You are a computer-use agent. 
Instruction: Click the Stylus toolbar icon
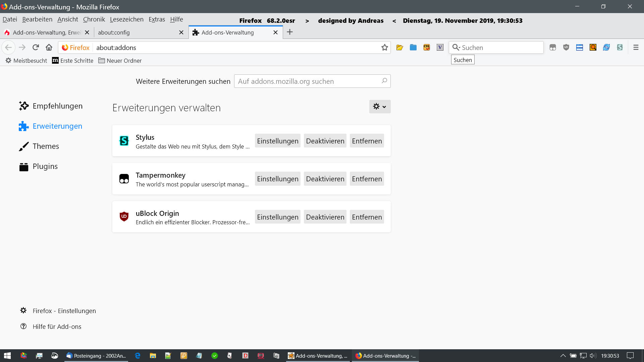[x=620, y=47]
